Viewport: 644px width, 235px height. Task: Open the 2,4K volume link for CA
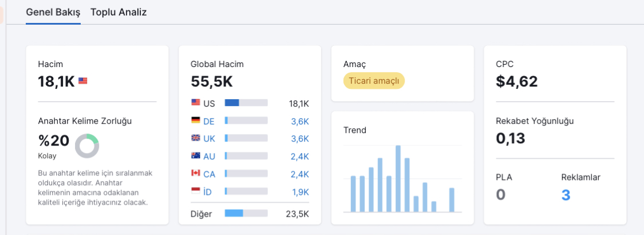pos(300,174)
